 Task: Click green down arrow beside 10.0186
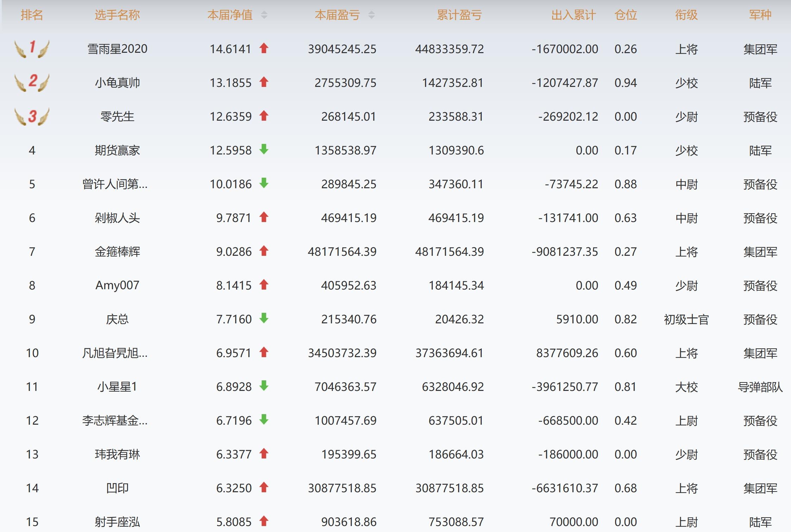[264, 183]
